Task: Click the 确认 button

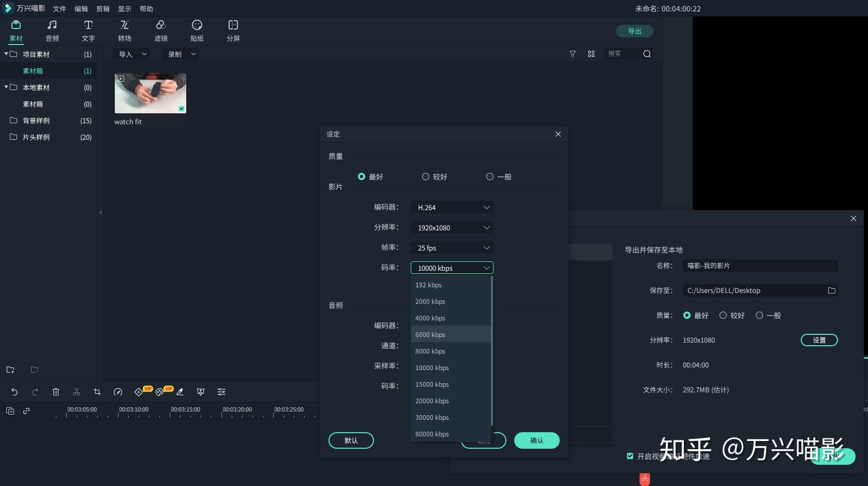Action: click(537, 440)
